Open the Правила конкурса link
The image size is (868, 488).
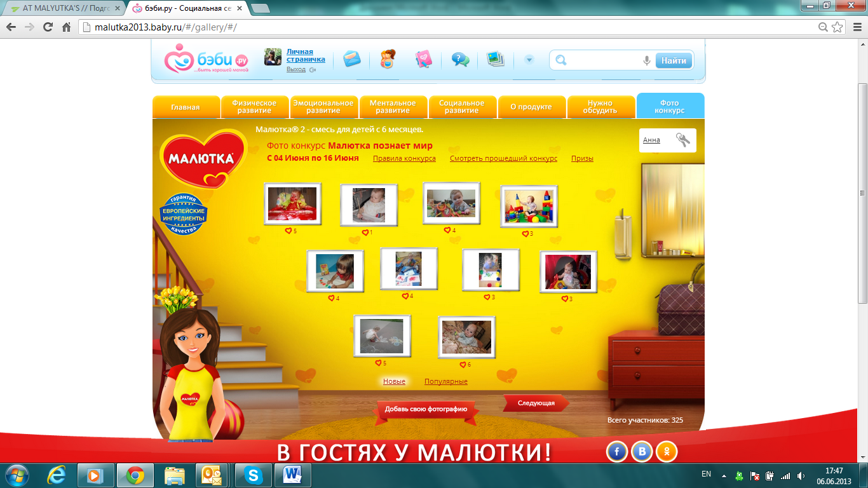[404, 158]
